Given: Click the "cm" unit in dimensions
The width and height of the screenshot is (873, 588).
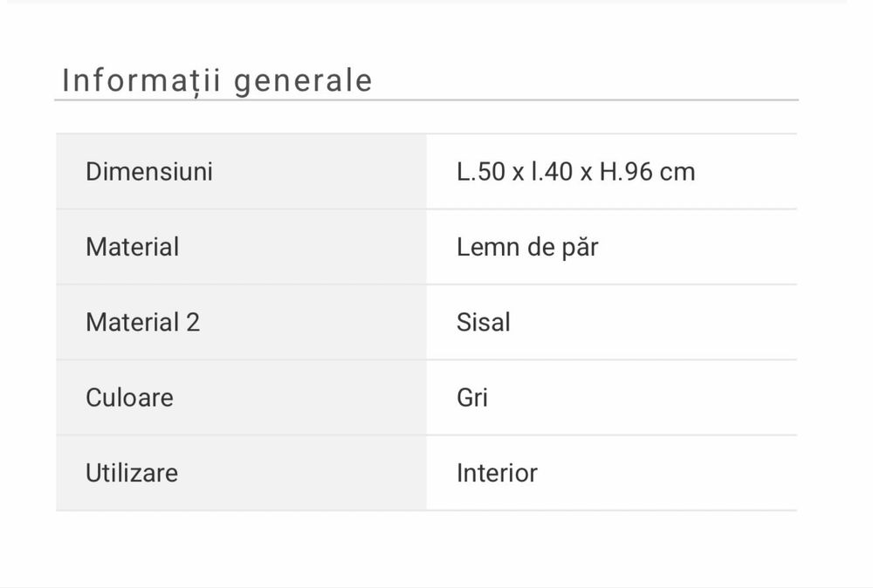Looking at the screenshot, I should (677, 172).
